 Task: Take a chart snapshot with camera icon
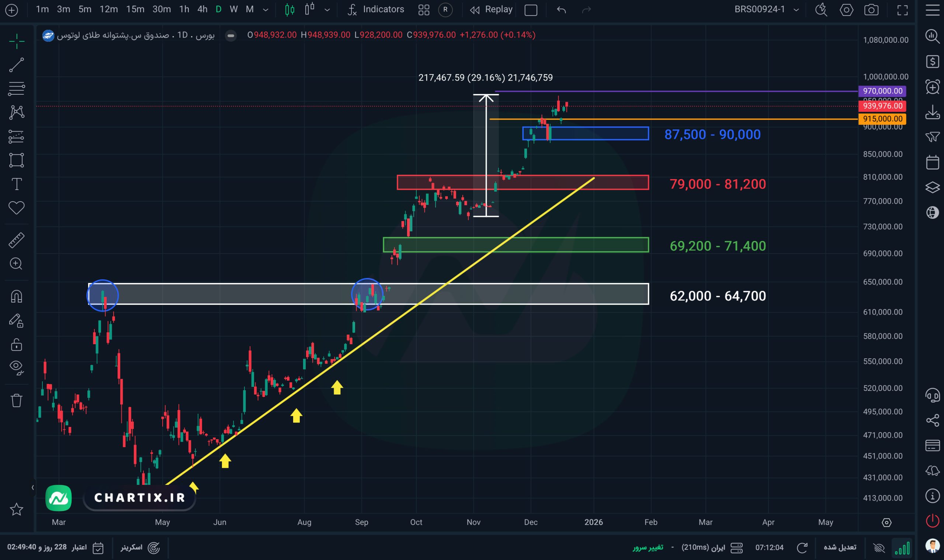pyautogui.click(x=871, y=10)
